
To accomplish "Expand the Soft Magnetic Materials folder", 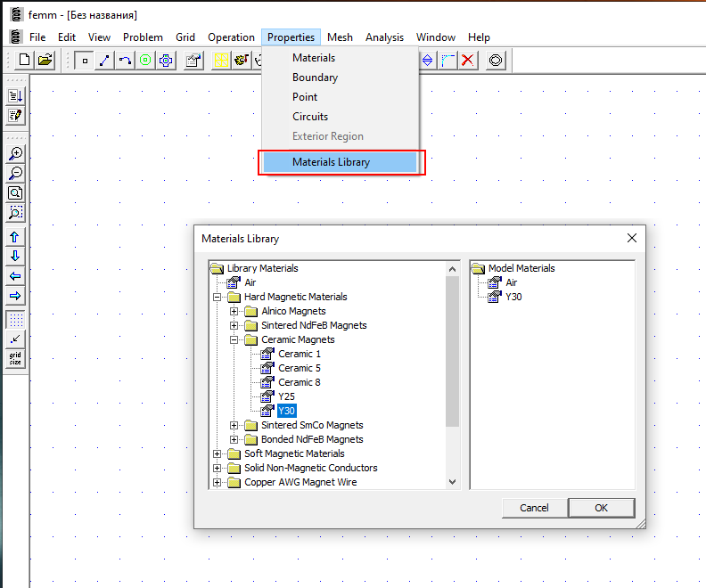I will point(217,454).
